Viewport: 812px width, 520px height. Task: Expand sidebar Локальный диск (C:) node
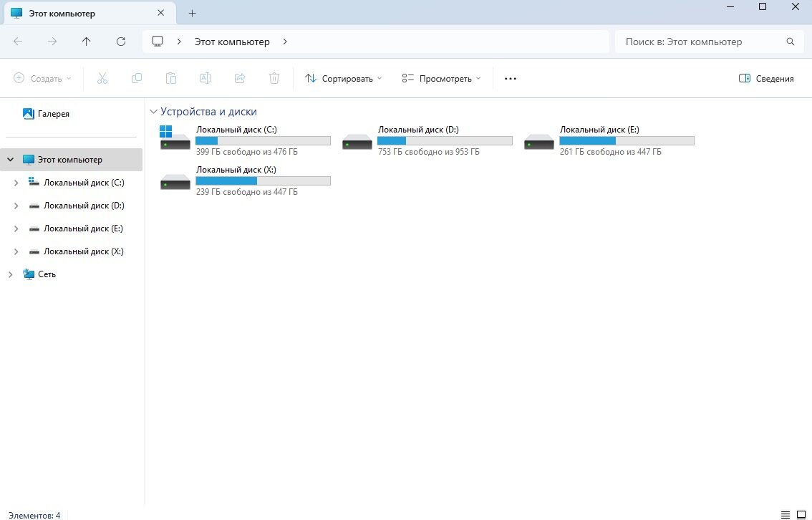coord(16,183)
